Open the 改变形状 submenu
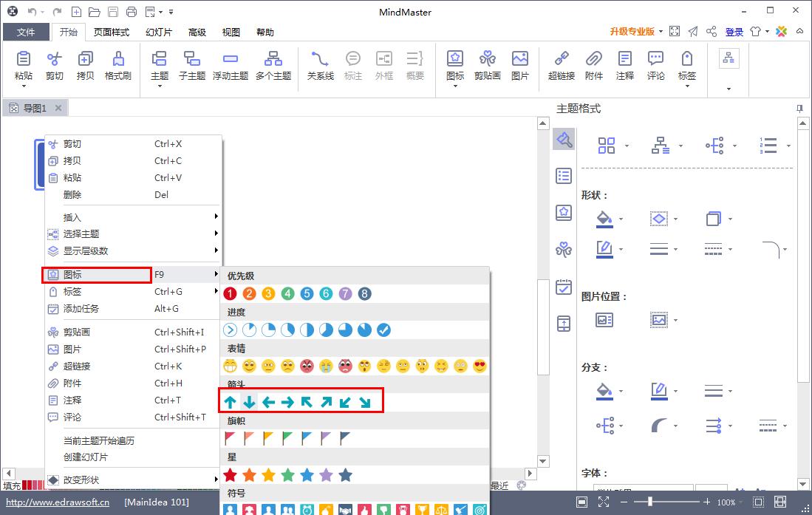This screenshot has height=515, width=812. 133,480
